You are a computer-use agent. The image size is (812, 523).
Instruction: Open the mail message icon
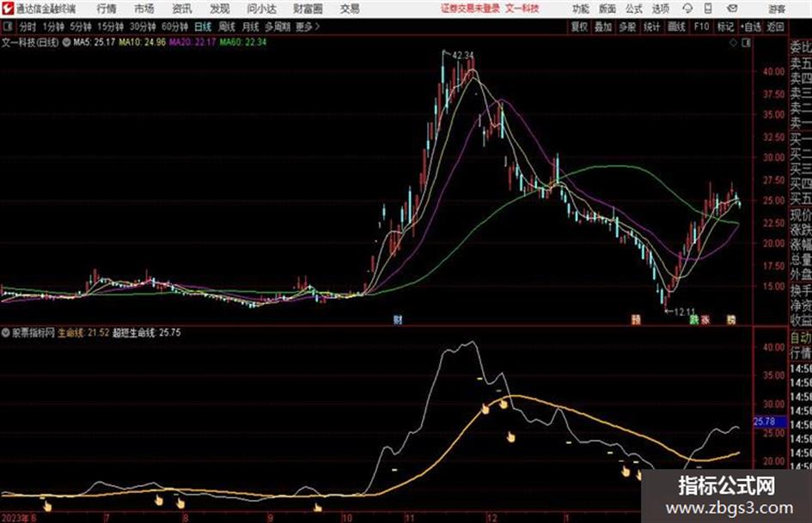732,9
